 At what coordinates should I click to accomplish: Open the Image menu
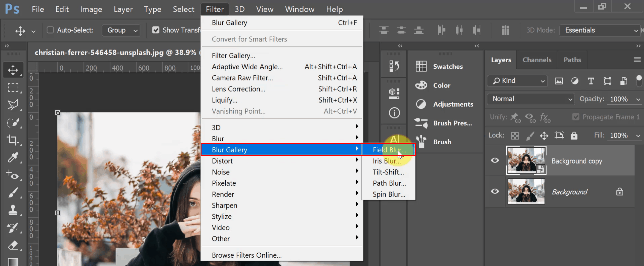coord(91,9)
